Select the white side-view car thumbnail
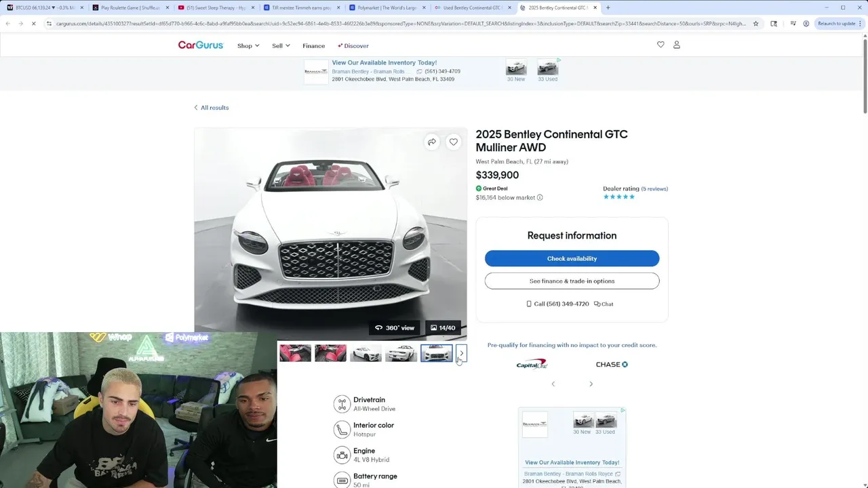The height and width of the screenshot is (488, 868). [x=366, y=353]
